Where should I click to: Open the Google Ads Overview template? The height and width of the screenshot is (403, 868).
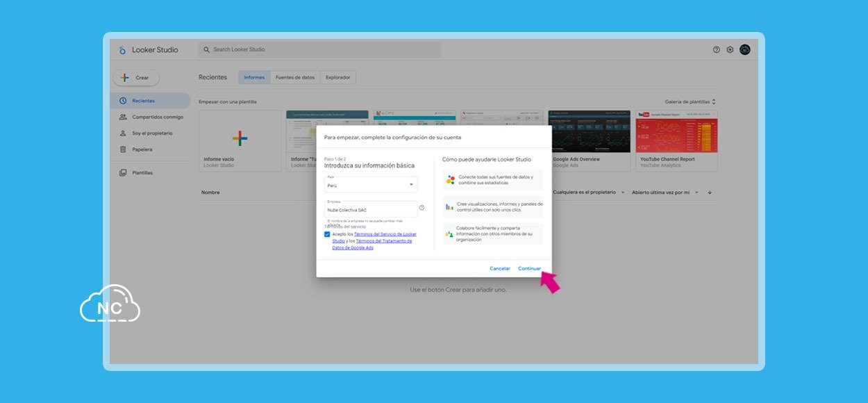590,141
